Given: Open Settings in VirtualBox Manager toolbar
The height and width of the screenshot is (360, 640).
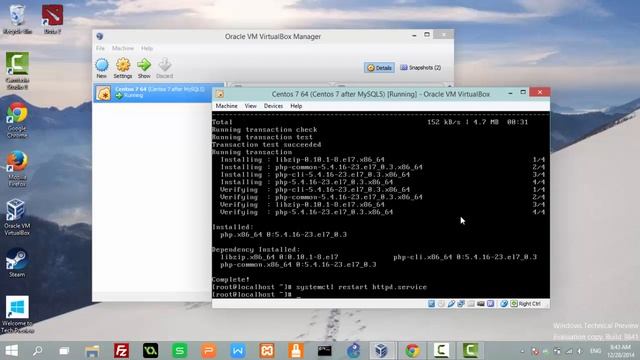Looking at the screenshot, I should coord(123,68).
